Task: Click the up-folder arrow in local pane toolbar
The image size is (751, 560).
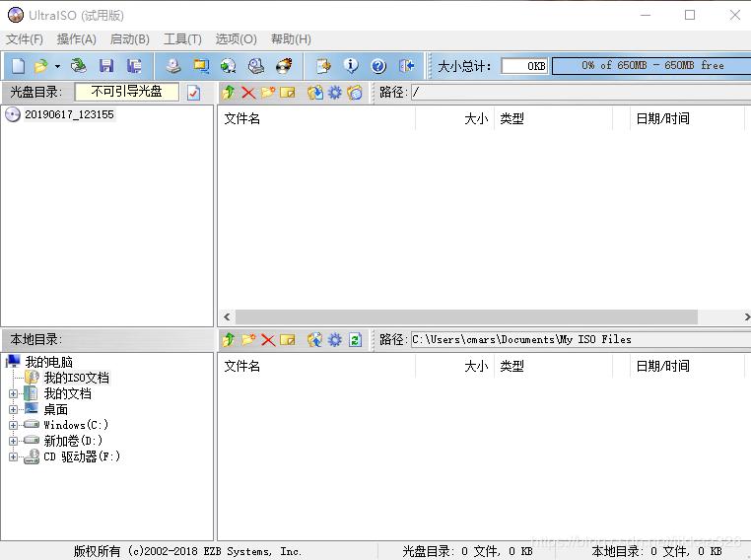Action: click(229, 340)
